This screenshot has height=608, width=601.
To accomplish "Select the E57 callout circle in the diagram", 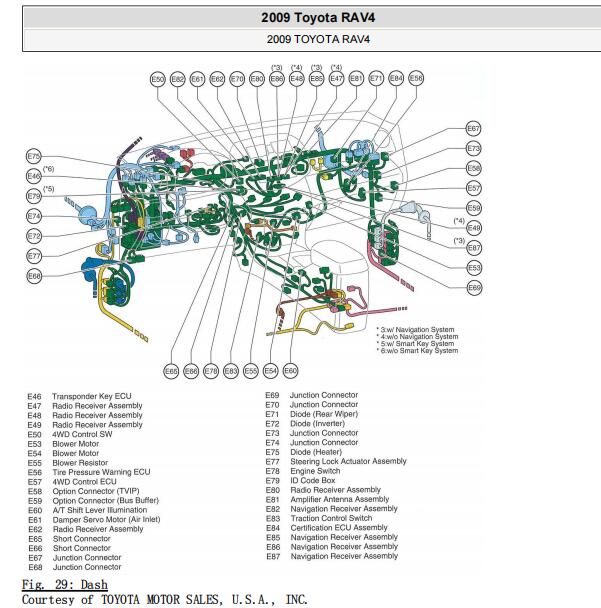I will pyautogui.click(x=474, y=188).
